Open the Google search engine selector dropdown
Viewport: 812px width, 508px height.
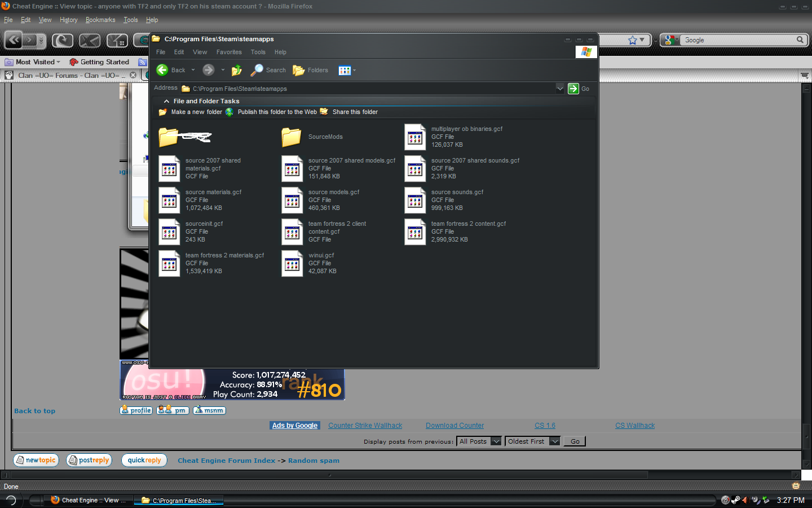tap(670, 40)
